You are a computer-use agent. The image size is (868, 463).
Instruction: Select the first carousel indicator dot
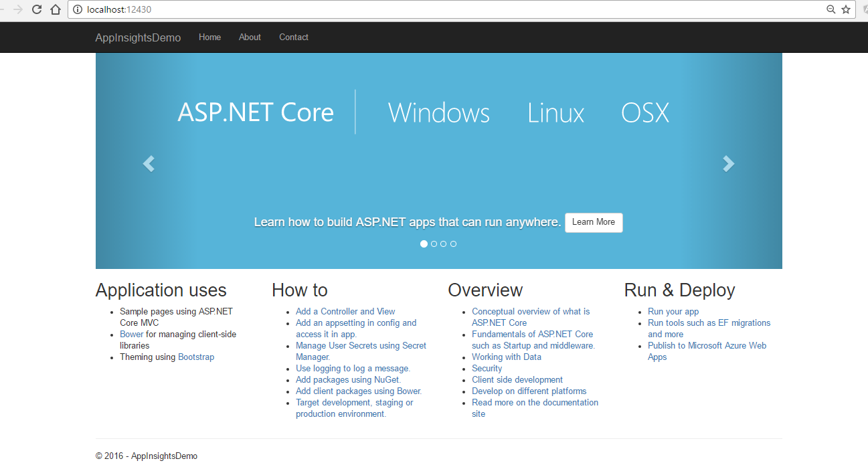(424, 244)
